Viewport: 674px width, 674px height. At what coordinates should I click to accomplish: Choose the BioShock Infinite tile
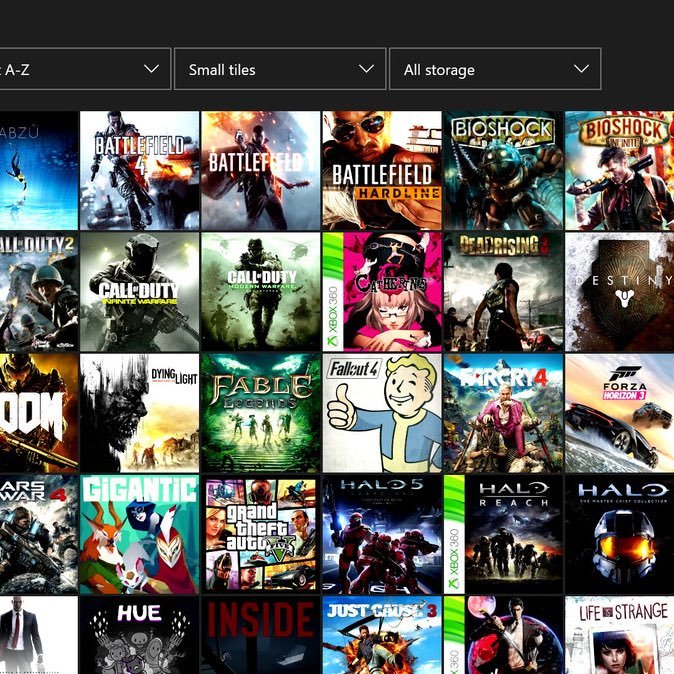click(x=619, y=171)
